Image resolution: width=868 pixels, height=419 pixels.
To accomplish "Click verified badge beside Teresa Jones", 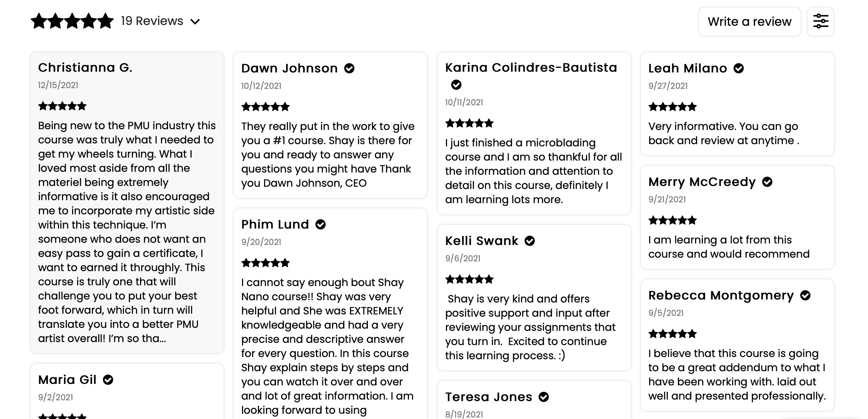I will [x=544, y=397].
